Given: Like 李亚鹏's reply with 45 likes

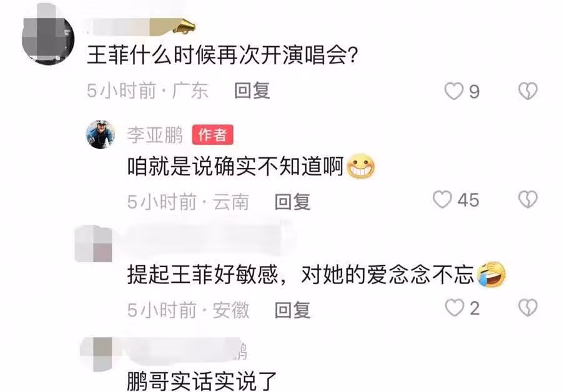Looking at the screenshot, I should click(442, 200).
